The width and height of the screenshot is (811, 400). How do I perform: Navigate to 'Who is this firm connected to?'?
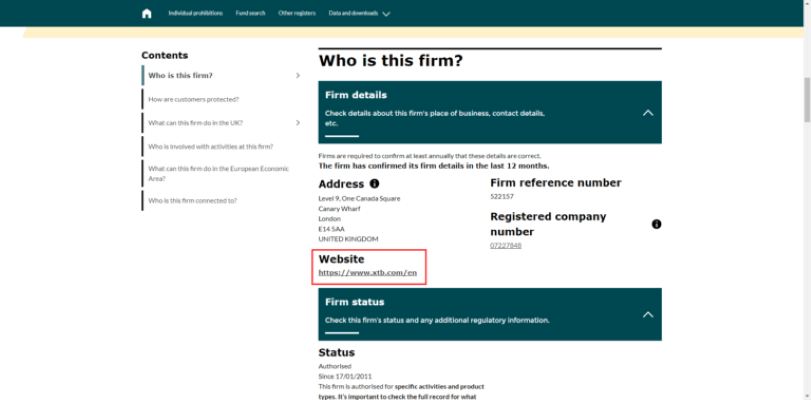(x=192, y=200)
